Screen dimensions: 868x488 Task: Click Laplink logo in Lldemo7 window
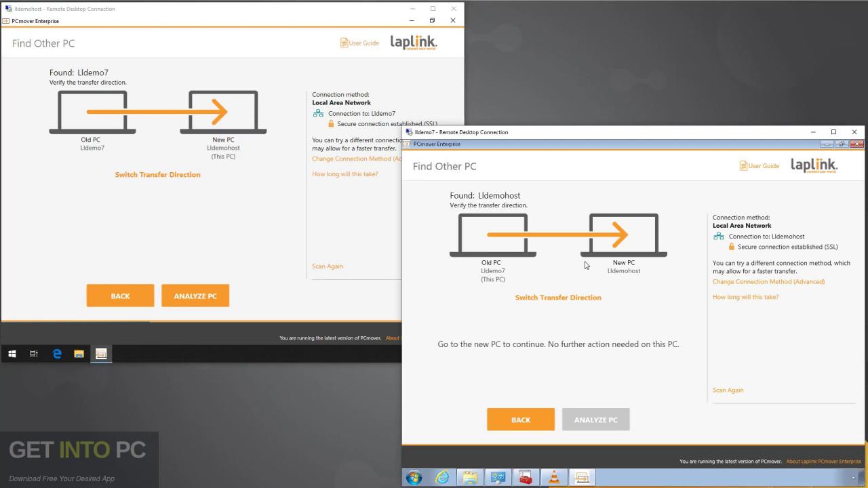(x=814, y=165)
